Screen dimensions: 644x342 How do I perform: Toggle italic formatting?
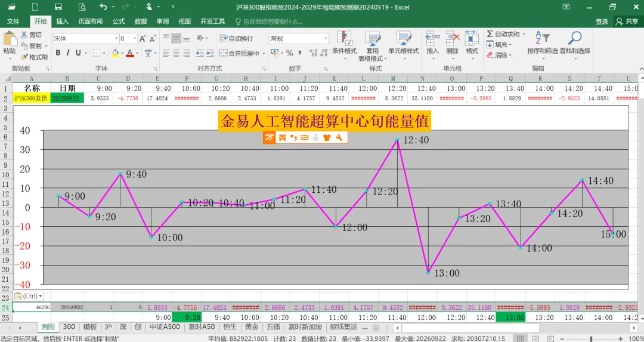click(x=68, y=53)
